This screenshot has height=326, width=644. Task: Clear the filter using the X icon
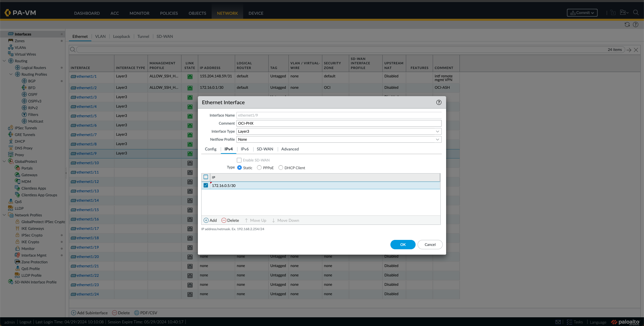pos(636,50)
